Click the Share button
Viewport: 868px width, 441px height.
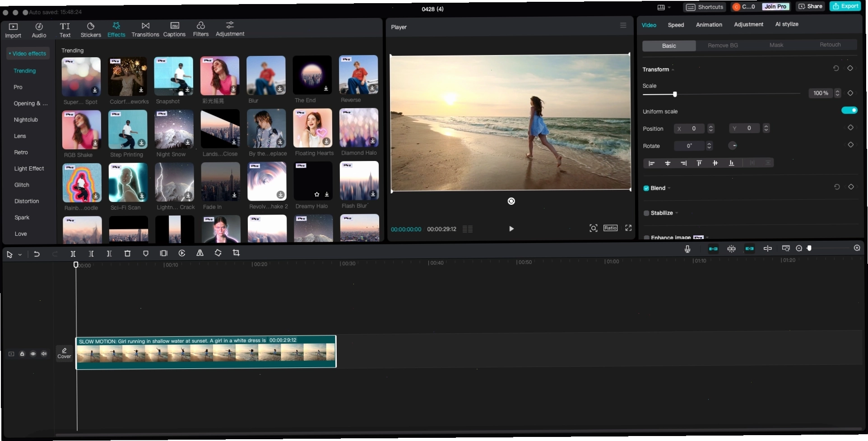click(811, 6)
